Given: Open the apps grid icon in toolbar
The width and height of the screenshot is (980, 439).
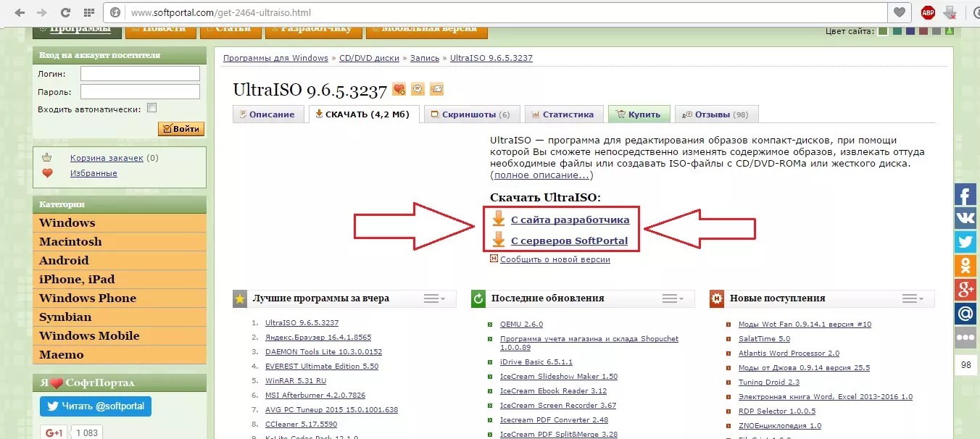Looking at the screenshot, I should pos(88,12).
